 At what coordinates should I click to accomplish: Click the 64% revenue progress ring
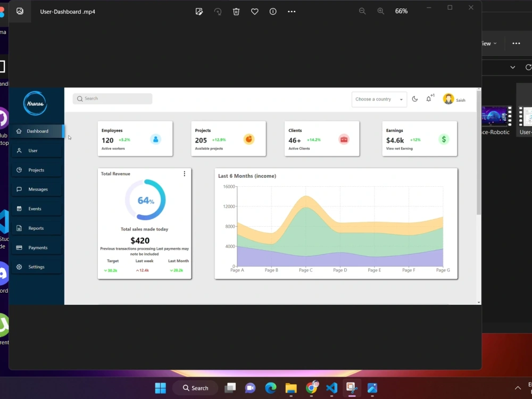(145, 200)
